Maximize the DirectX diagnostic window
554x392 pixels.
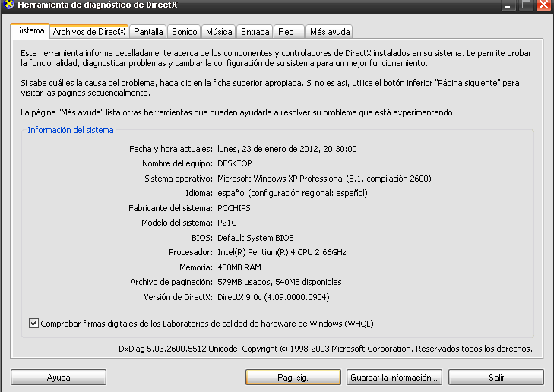pyautogui.click(x=526, y=5)
